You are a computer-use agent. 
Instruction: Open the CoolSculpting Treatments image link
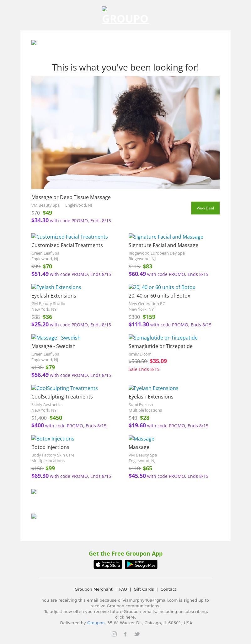tap(65, 388)
